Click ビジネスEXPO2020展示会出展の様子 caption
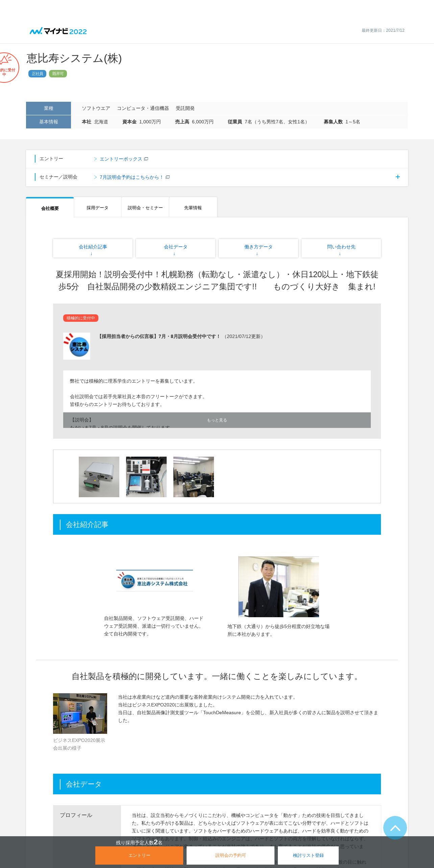 pyautogui.click(x=79, y=744)
